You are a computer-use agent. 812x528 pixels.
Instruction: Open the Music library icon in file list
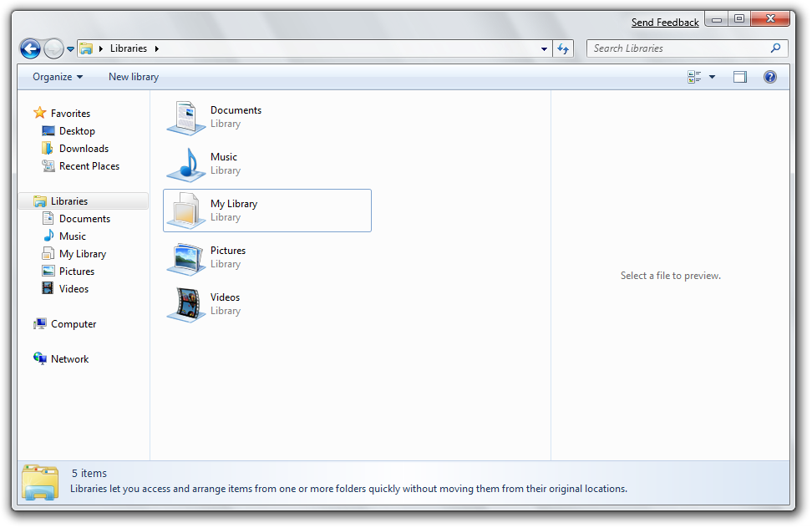click(186, 164)
